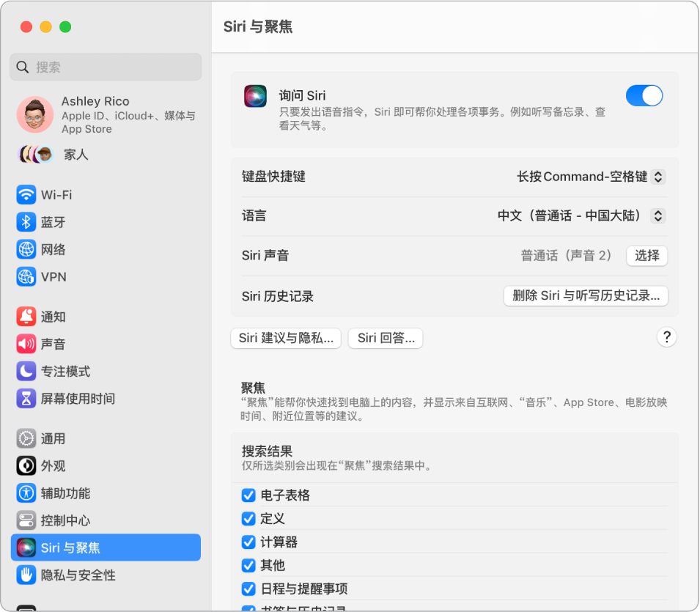
Task: Click the Screen Time (屏幕使用时间) hourglass icon
Action: 26,398
